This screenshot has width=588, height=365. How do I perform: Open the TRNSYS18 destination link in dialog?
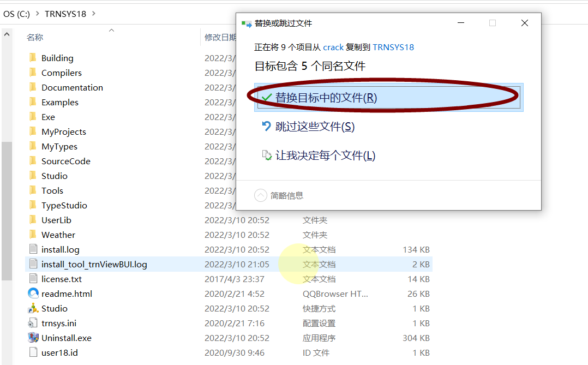393,47
